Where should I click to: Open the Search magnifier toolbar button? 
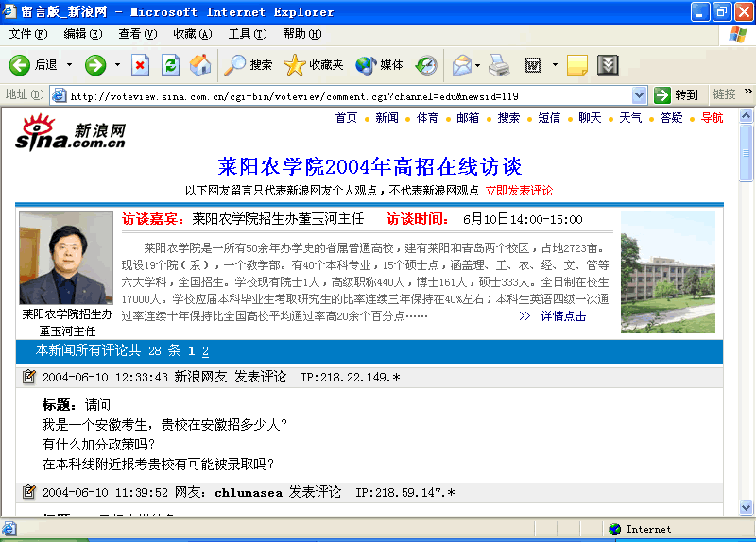[249, 65]
